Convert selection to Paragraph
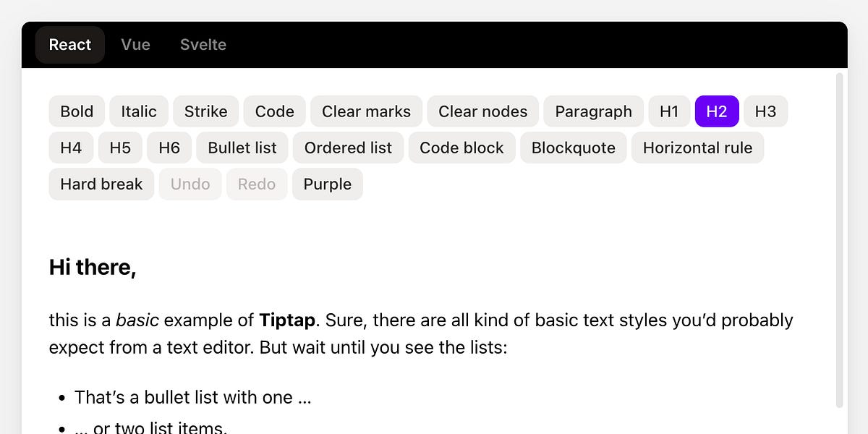 point(593,111)
